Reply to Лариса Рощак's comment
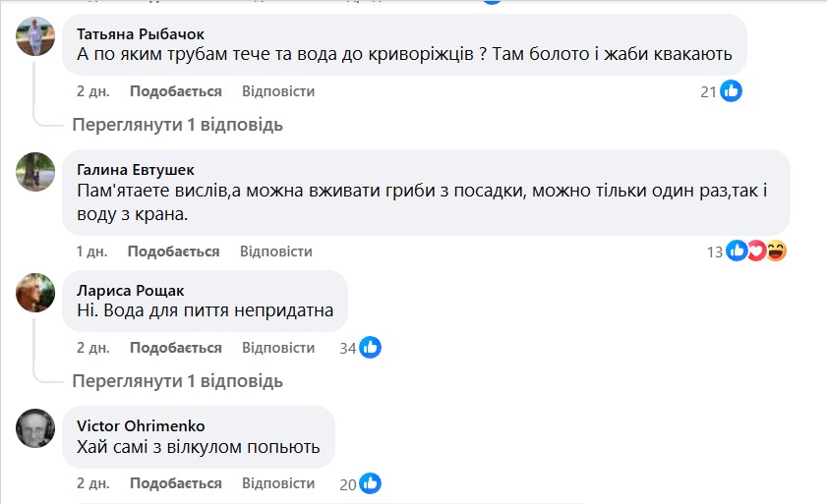This screenshot has height=504, width=827. click(x=278, y=348)
